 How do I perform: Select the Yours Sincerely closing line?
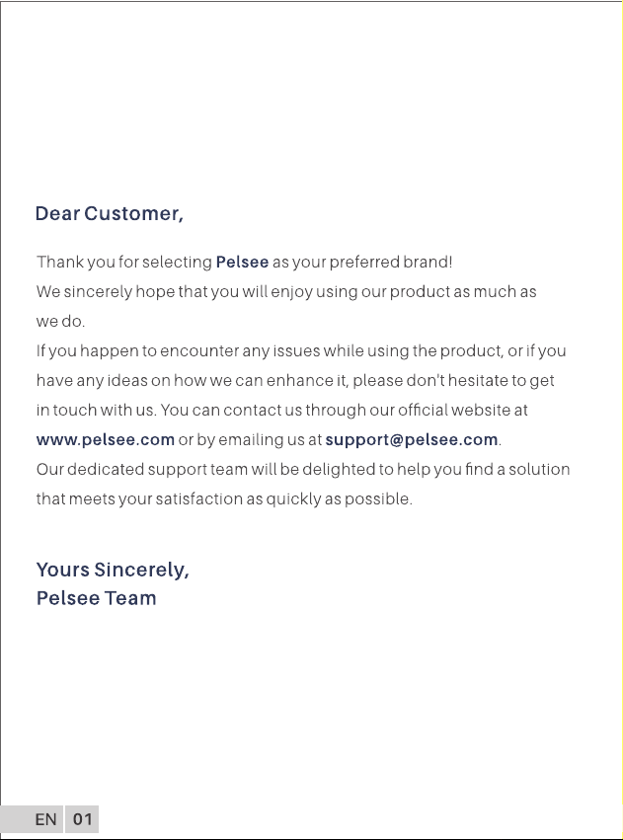(x=113, y=570)
